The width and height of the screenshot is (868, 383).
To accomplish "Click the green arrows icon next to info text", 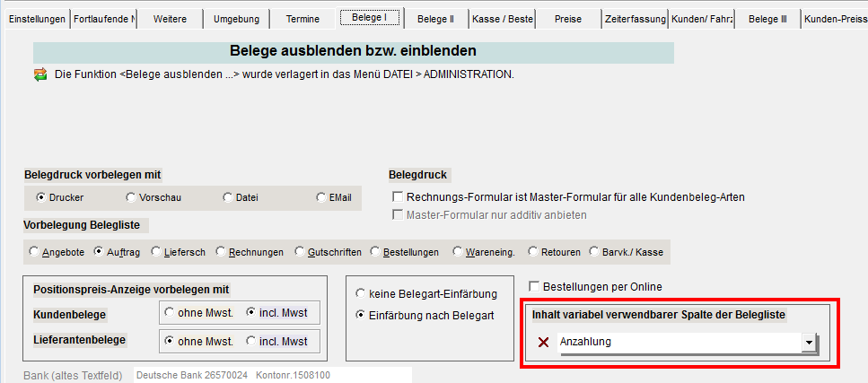I will 40,74.
